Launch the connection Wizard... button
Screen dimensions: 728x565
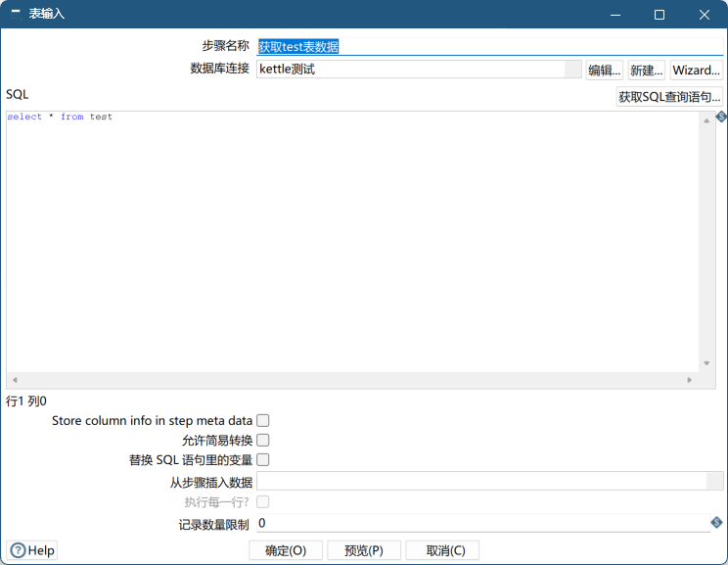(696, 71)
